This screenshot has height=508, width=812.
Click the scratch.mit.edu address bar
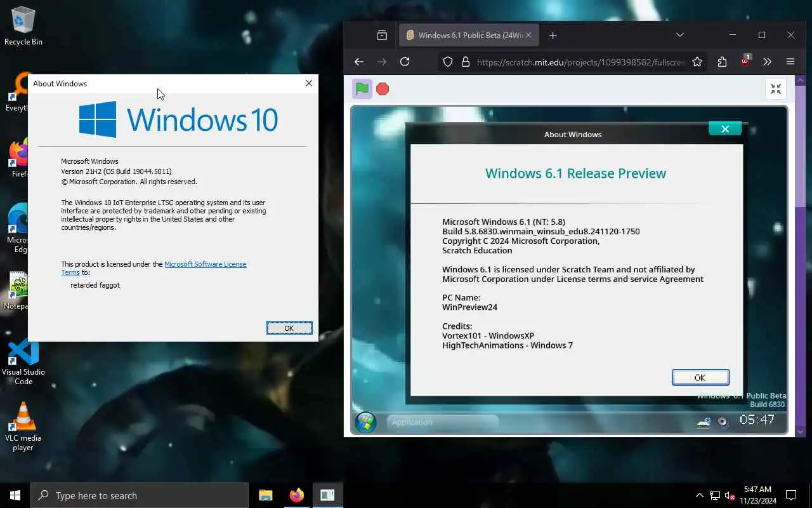click(580, 62)
